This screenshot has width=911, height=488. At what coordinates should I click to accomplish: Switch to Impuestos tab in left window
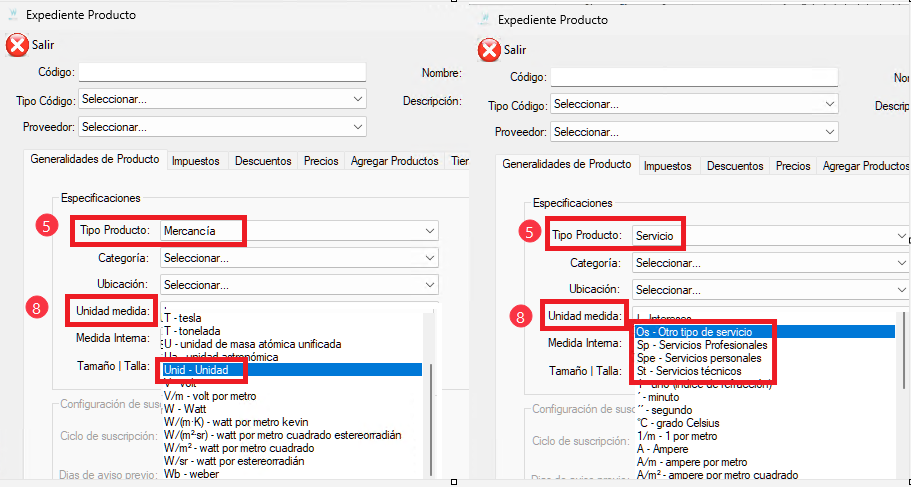coord(196,160)
